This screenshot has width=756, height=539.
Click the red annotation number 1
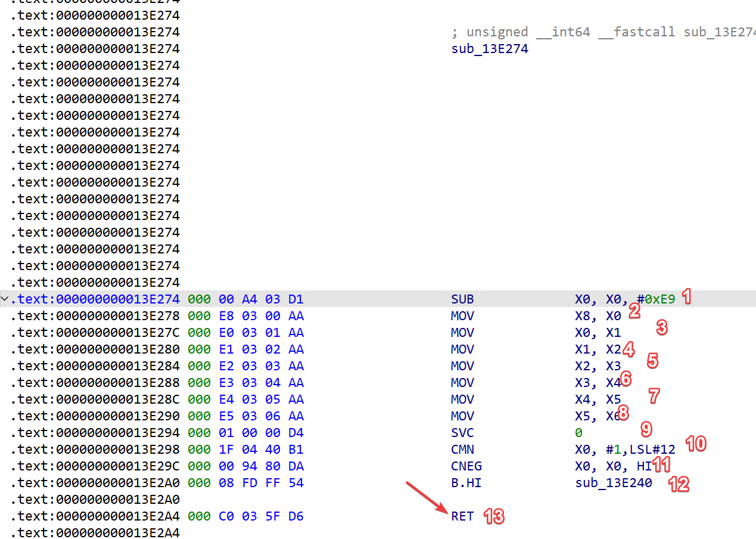coord(686,297)
